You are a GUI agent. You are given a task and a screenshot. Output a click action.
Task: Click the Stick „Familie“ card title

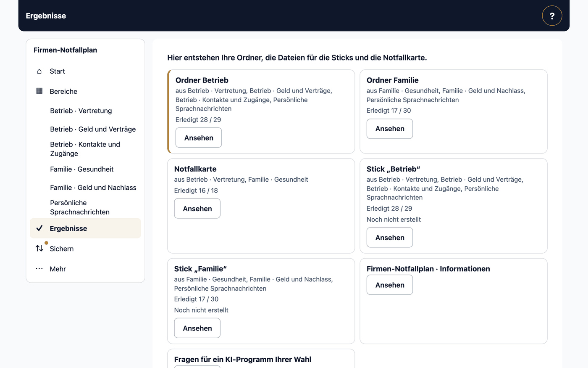[200, 269]
